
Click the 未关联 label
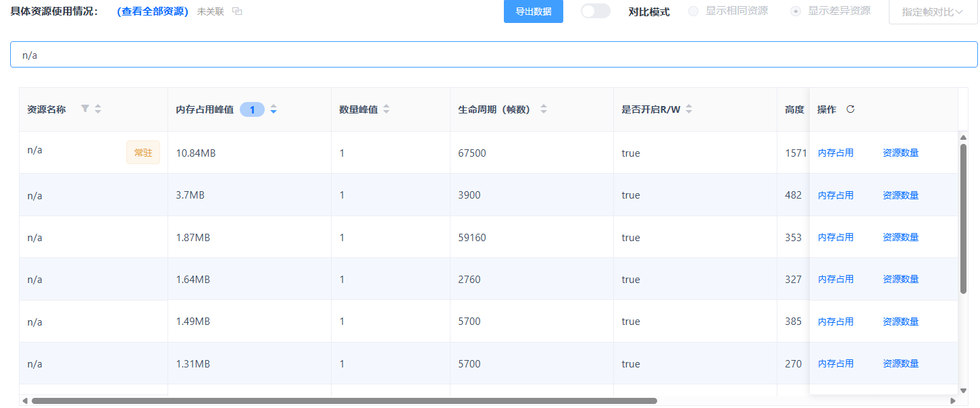211,11
